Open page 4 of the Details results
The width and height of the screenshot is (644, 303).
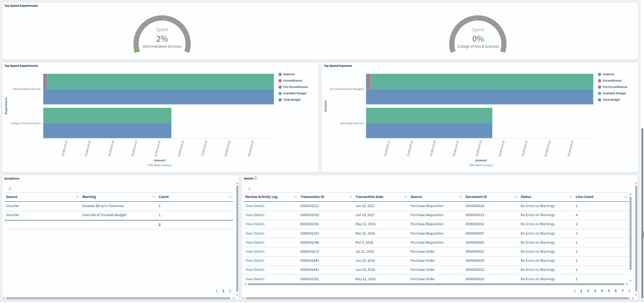(x=602, y=291)
